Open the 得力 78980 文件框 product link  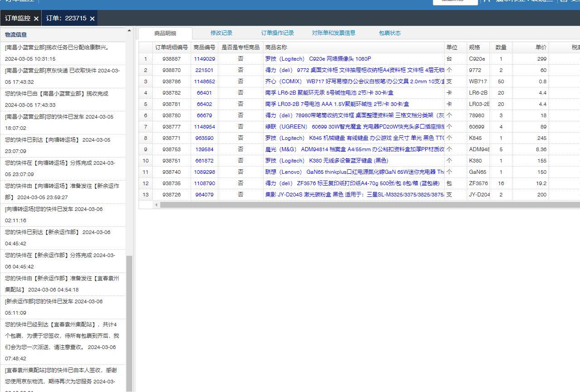coord(355,115)
